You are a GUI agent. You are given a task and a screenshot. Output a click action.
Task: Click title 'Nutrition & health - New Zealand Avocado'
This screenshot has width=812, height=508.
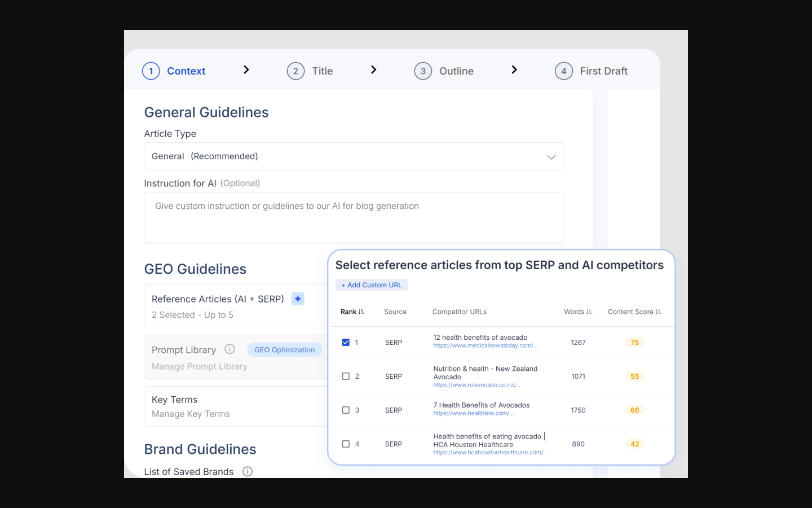coord(486,373)
